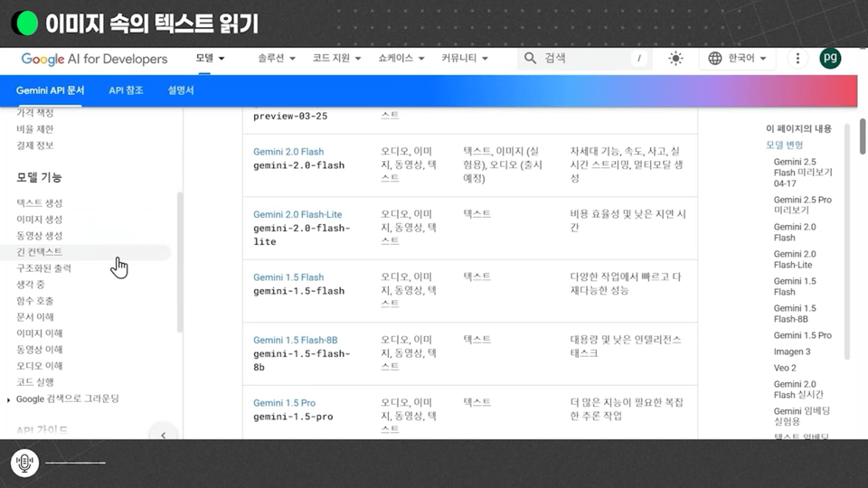Click the page's right vertical scrollbar
Viewport: 868px width, 488px height.
(x=863, y=136)
